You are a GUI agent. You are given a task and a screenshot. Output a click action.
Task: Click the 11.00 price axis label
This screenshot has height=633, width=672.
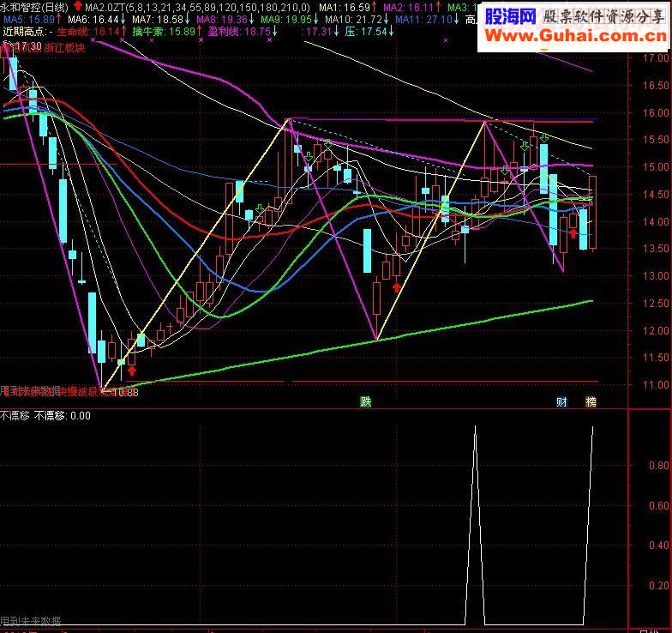point(655,384)
